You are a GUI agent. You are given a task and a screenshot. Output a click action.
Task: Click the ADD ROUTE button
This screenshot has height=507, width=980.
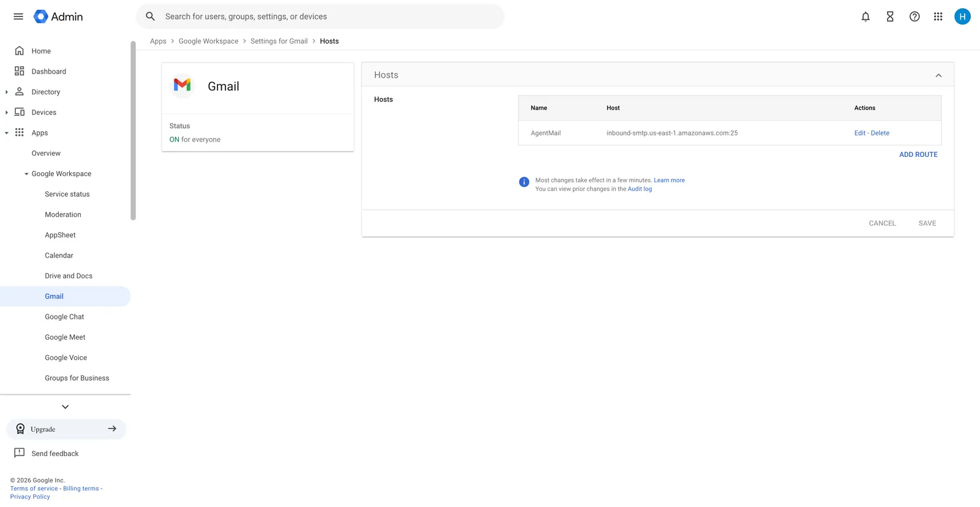tap(918, 154)
